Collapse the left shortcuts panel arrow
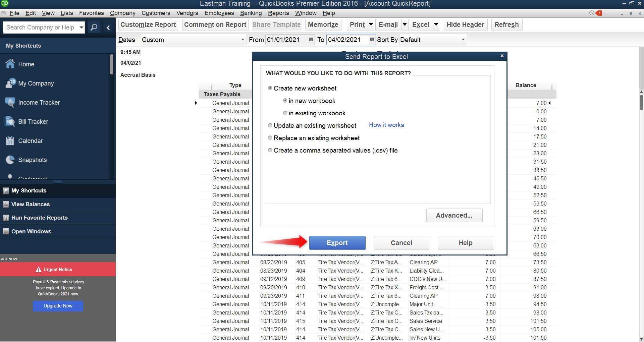The image size is (644, 342). tap(108, 27)
